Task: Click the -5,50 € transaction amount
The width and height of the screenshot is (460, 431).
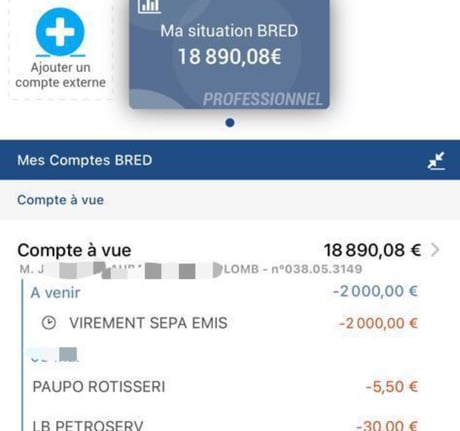Action: click(x=392, y=387)
